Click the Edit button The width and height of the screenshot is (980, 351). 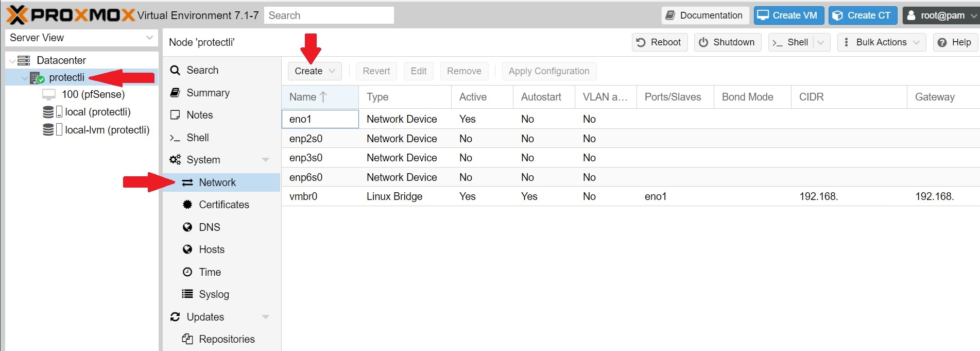point(419,71)
